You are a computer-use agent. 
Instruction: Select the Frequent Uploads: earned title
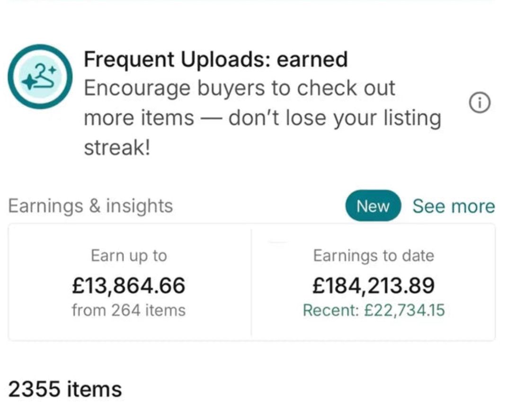[216, 59]
